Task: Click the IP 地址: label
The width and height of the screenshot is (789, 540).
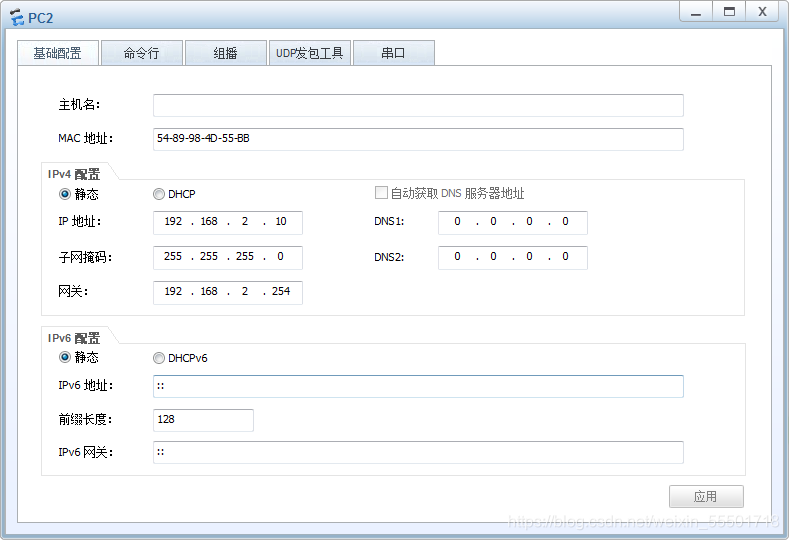Action: 80,221
